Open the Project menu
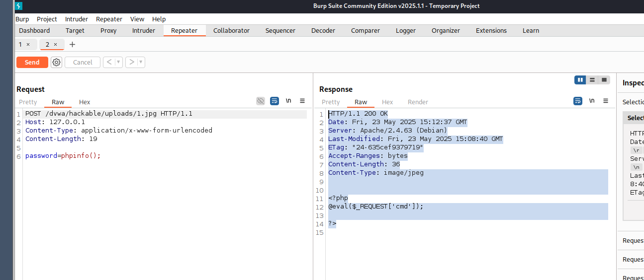Image resolution: width=644 pixels, height=280 pixels. click(47, 19)
